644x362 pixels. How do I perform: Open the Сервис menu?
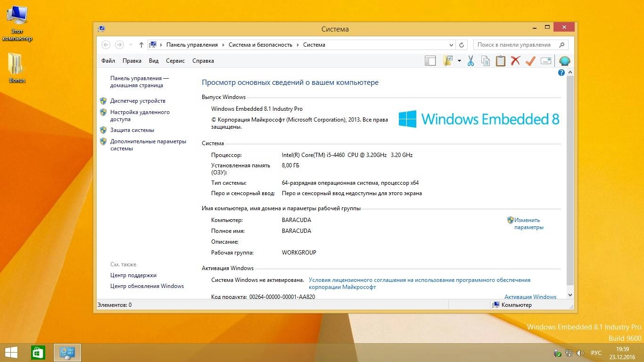(x=175, y=61)
